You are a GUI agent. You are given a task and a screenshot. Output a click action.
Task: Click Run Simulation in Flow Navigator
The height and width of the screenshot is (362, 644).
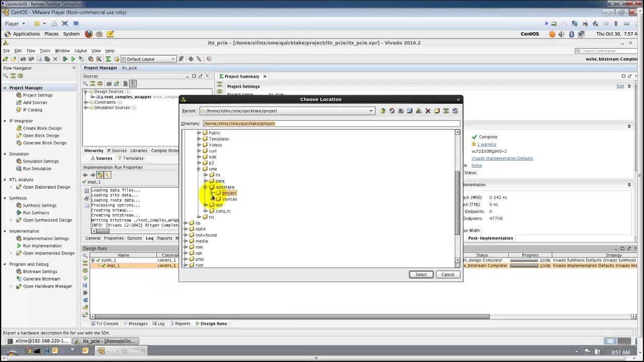(x=37, y=168)
